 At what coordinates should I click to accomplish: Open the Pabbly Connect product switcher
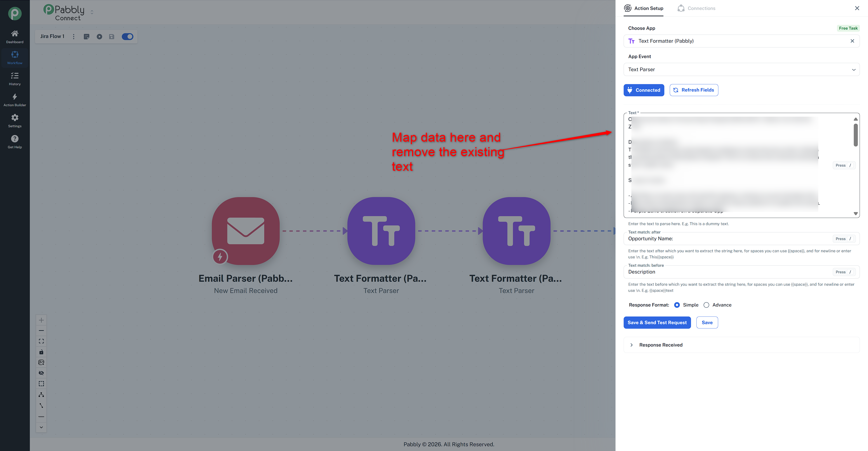point(92,12)
